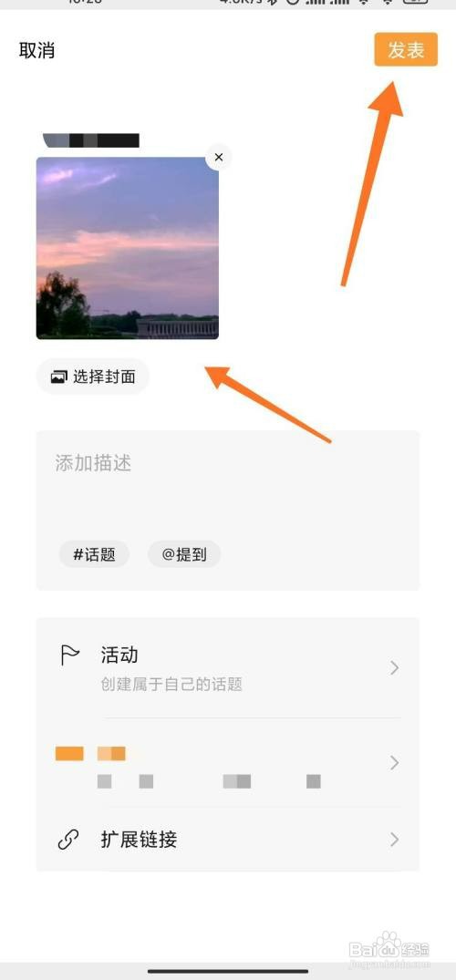Open the 活动 create-topic entry
The image size is (456, 980).
pos(228,668)
